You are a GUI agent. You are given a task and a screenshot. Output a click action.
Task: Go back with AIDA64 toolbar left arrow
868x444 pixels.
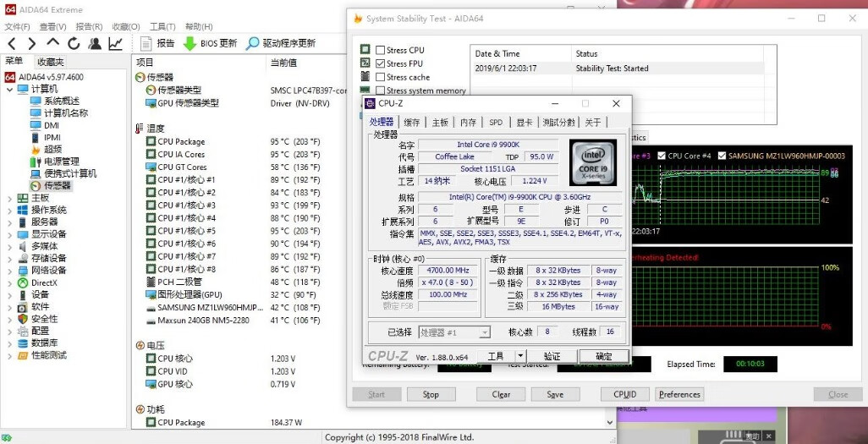point(12,44)
